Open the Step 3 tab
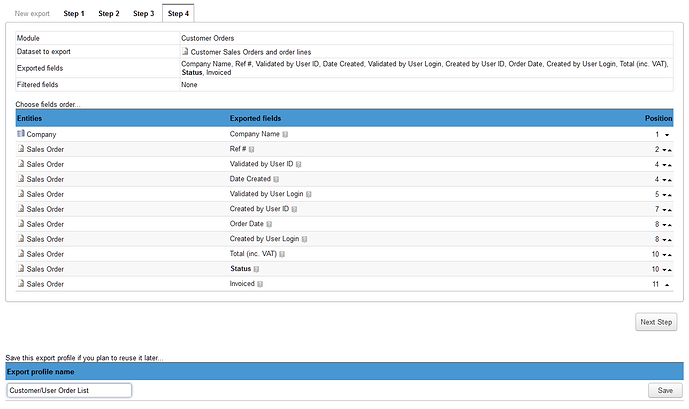This screenshot has height=409, width=689. pyautogui.click(x=144, y=14)
